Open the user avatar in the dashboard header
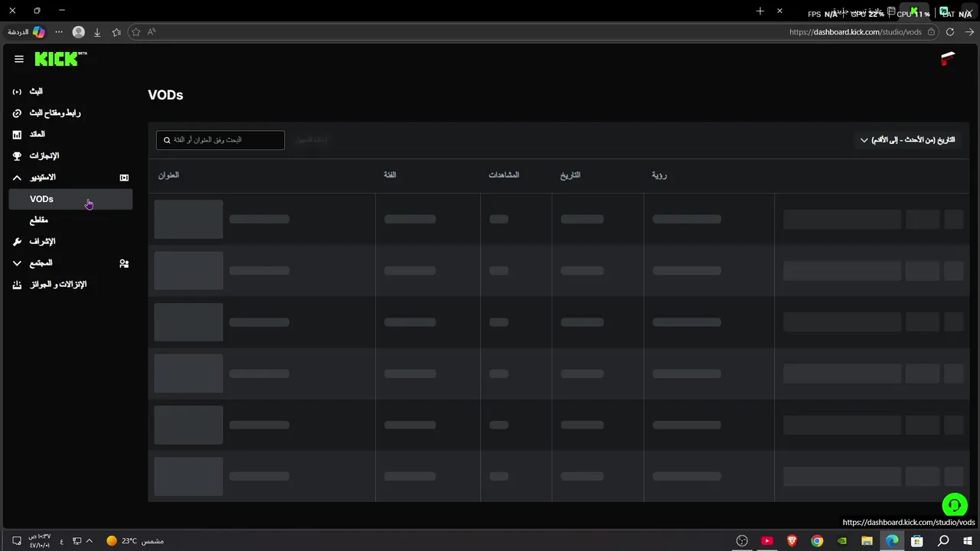The width and height of the screenshot is (980, 551). pyautogui.click(x=948, y=59)
